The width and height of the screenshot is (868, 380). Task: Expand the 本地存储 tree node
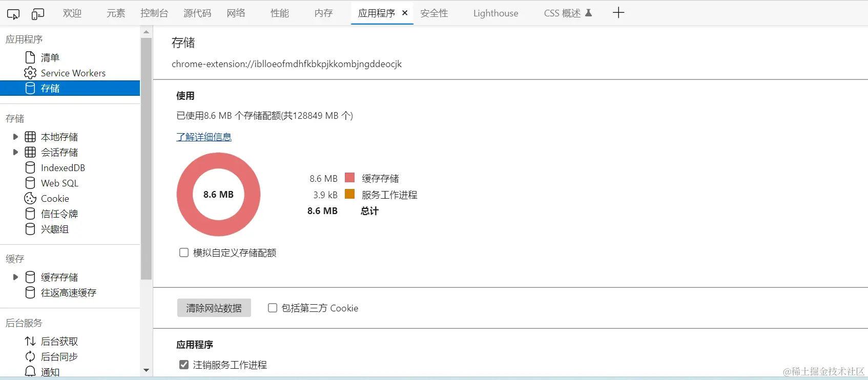click(x=15, y=137)
